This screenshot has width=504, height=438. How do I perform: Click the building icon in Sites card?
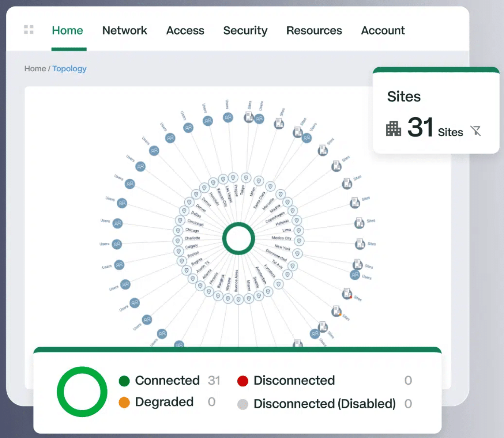[394, 129]
